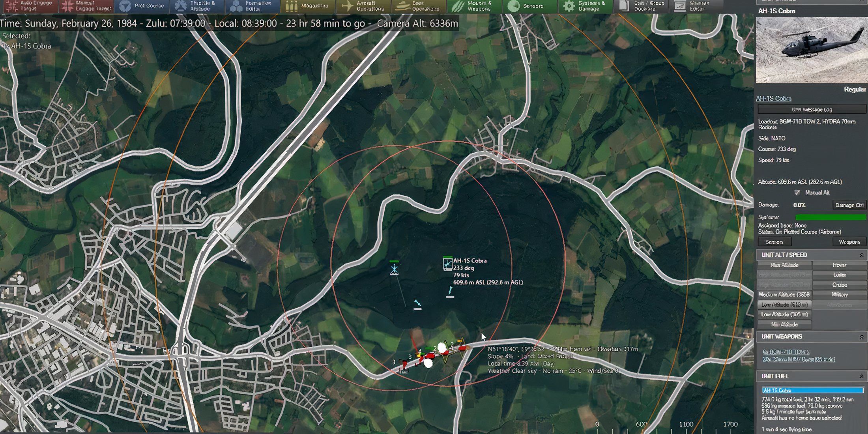Image resolution: width=868 pixels, height=434 pixels.
Task: Open the Unit Message Log
Action: 812,110
